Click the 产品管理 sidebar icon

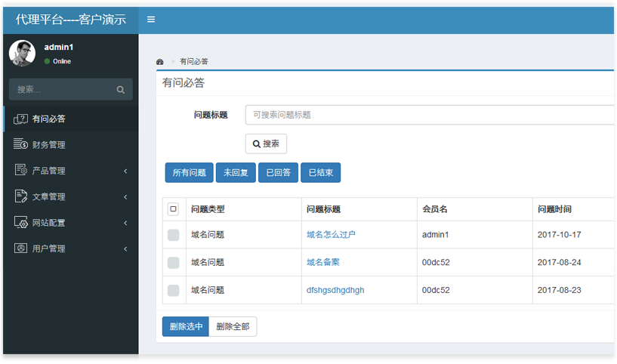pyautogui.click(x=20, y=171)
